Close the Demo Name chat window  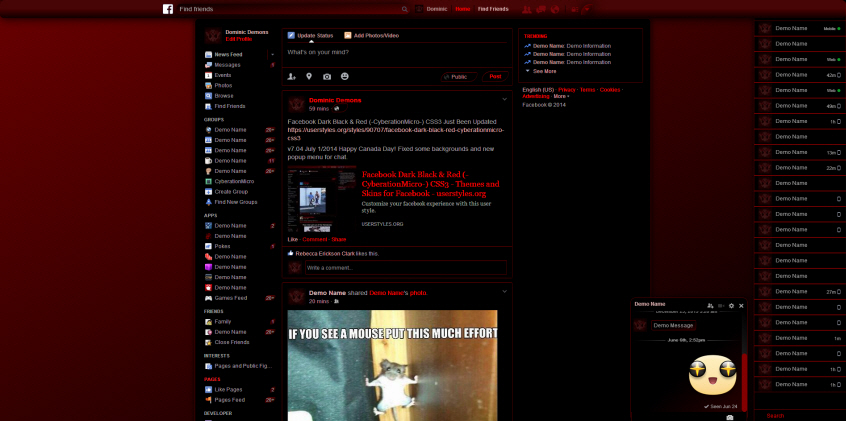[x=741, y=305]
